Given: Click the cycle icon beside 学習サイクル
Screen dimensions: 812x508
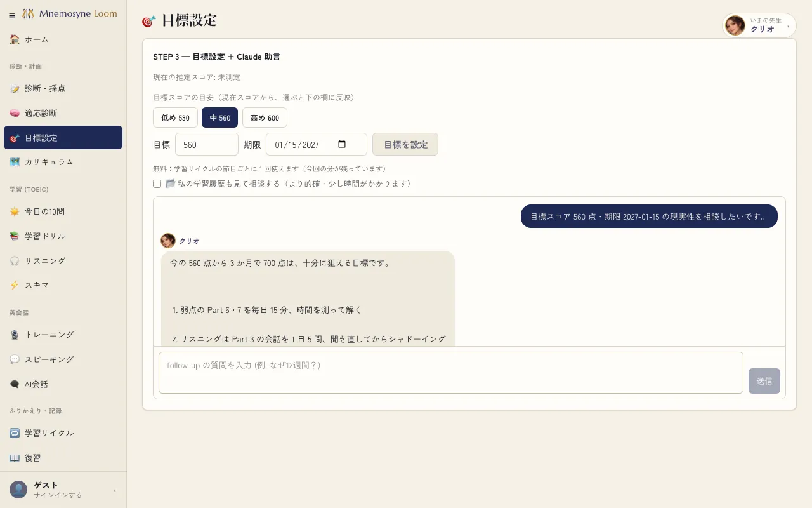Looking at the screenshot, I should pos(15,433).
